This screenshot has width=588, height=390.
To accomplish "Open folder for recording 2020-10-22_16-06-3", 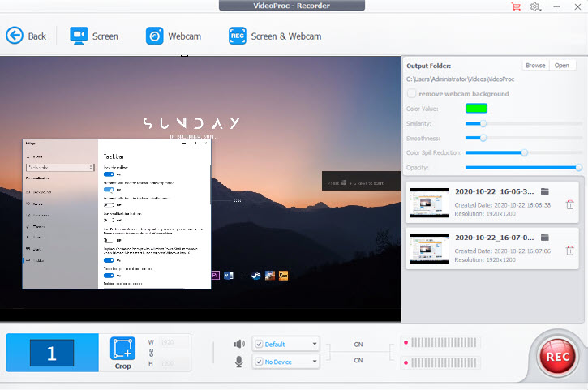I will (x=545, y=191).
